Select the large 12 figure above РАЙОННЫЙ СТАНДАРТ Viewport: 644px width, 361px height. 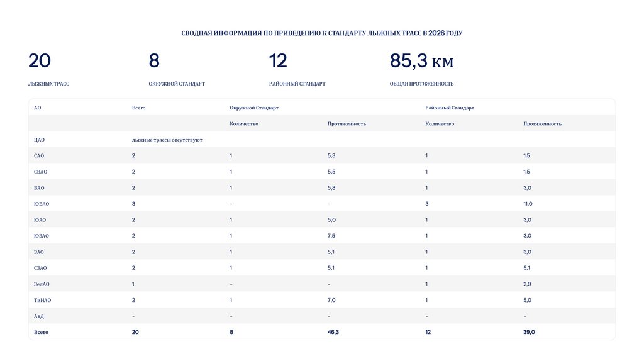tap(278, 61)
